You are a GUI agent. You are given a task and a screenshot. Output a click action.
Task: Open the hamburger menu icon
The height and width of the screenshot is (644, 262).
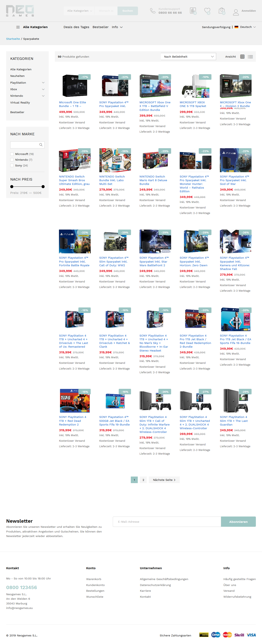pyautogui.click(x=18, y=27)
